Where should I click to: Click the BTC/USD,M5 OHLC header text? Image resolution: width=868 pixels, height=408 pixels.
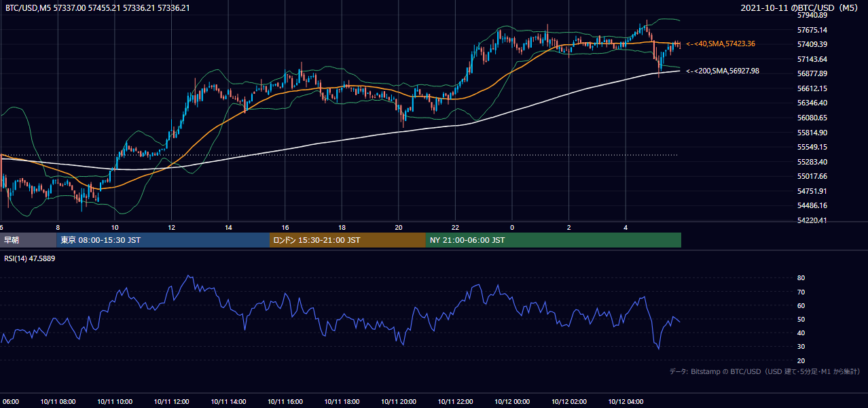pyautogui.click(x=98, y=7)
